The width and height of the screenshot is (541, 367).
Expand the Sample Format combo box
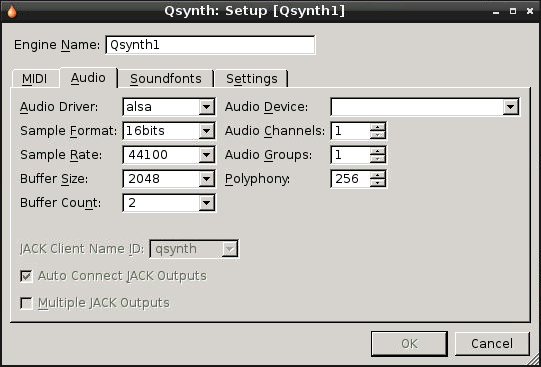point(169,131)
